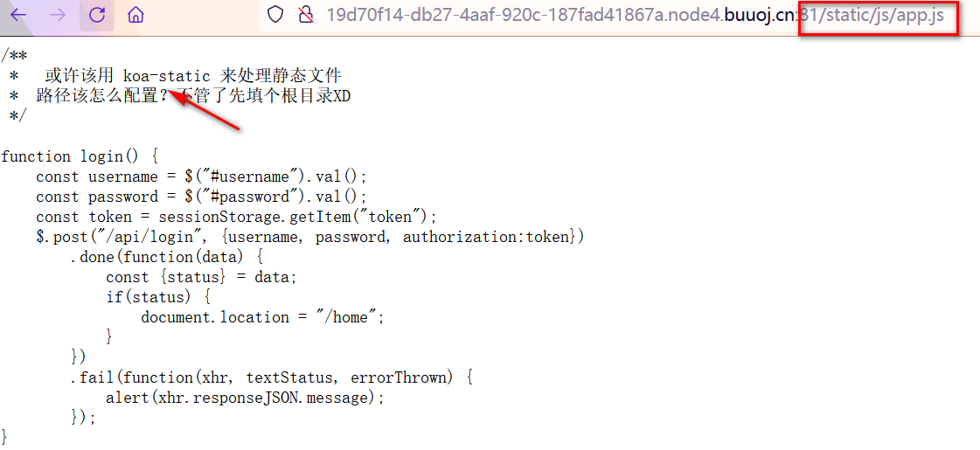
Task: Focus the address bar URL
Action: pyautogui.click(x=525, y=15)
